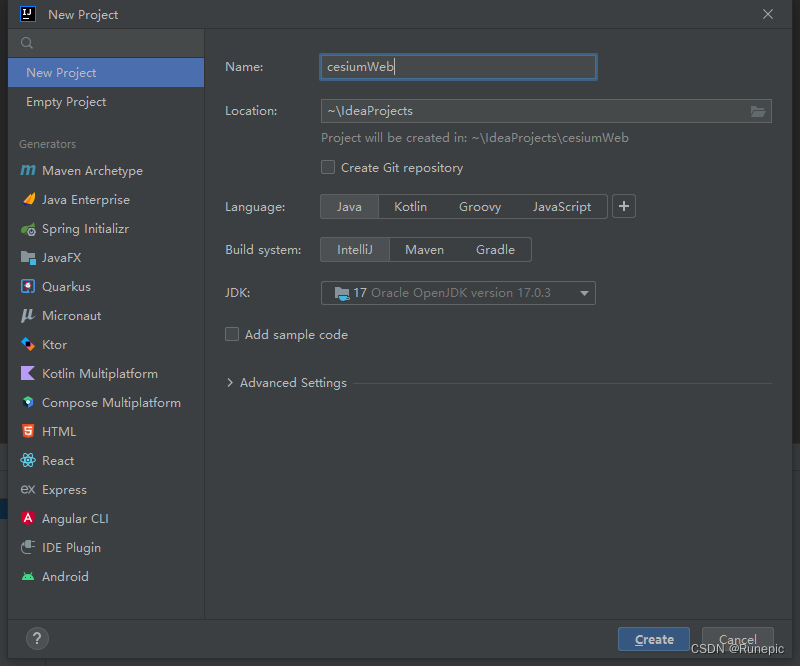
Task: Click the JavaFX folder icon
Action: (x=28, y=258)
